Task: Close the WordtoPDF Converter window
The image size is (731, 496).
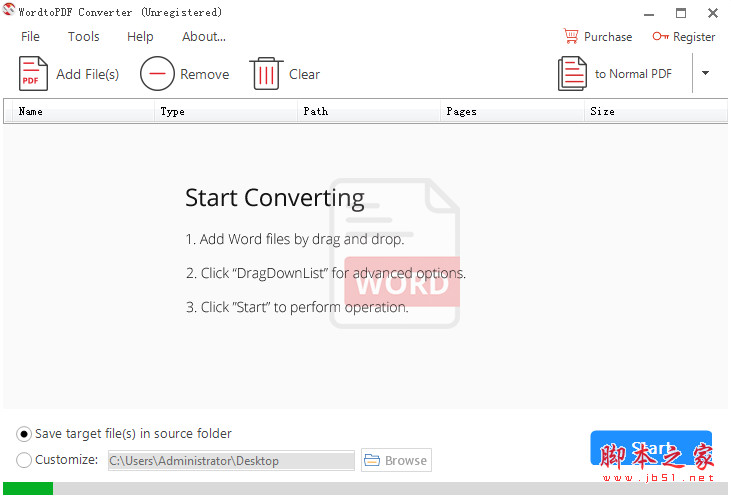Action: [713, 13]
